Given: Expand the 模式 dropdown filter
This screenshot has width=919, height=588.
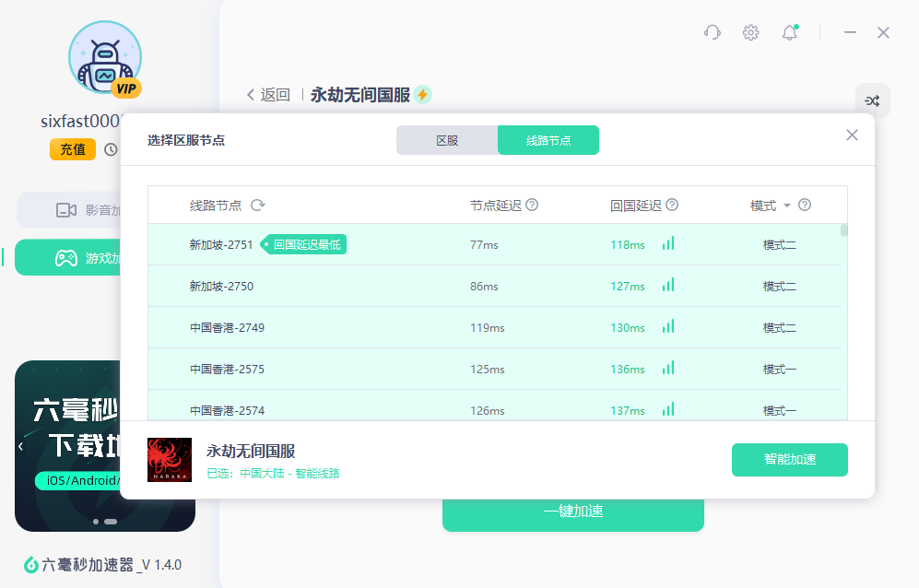Looking at the screenshot, I should pyautogui.click(x=787, y=206).
